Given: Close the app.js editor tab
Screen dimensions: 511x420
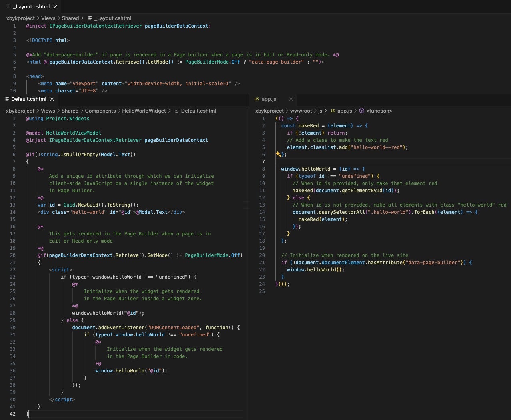Looking at the screenshot, I should click(291, 99).
